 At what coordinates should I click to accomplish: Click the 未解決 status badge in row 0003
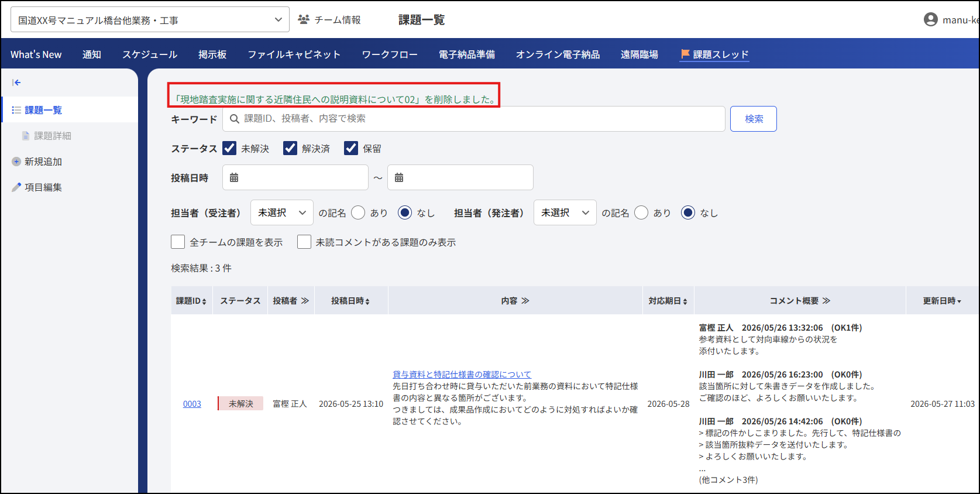click(240, 404)
